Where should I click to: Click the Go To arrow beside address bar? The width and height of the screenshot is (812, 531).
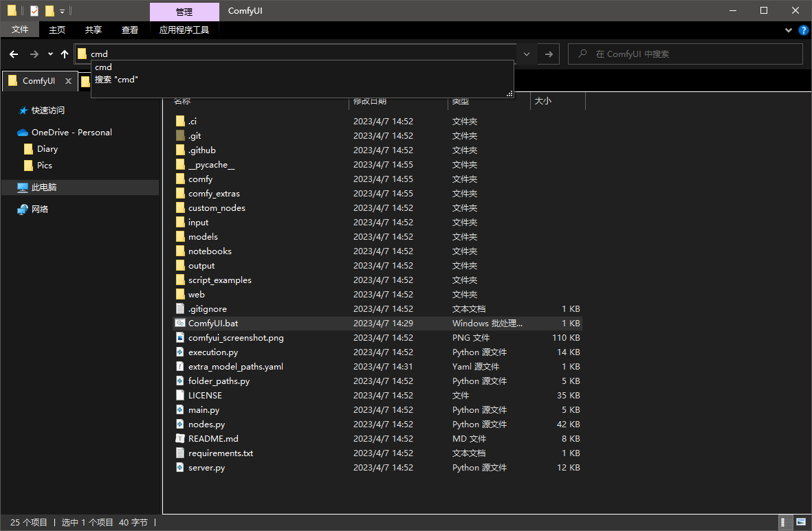point(549,54)
